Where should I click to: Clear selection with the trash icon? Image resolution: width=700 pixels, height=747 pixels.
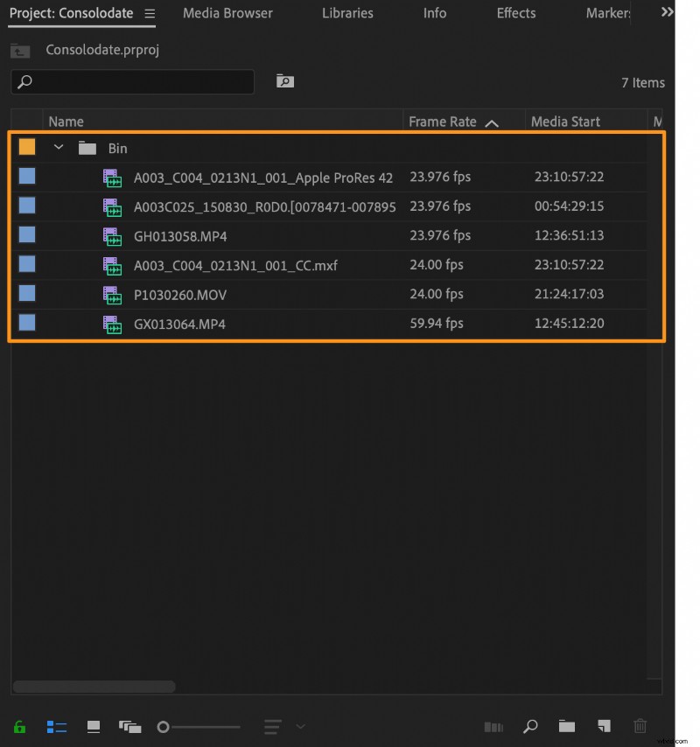click(640, 727)
